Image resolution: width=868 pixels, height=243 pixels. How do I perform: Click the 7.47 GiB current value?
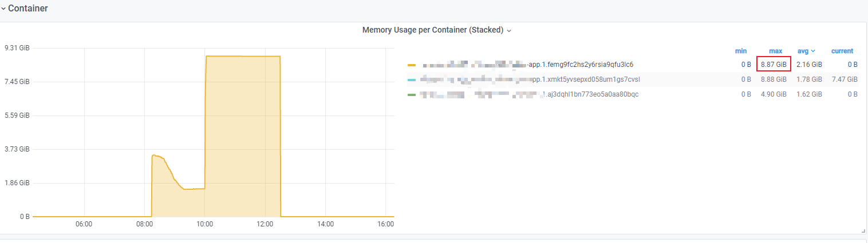pyautogui.click(x=845, y=79)
